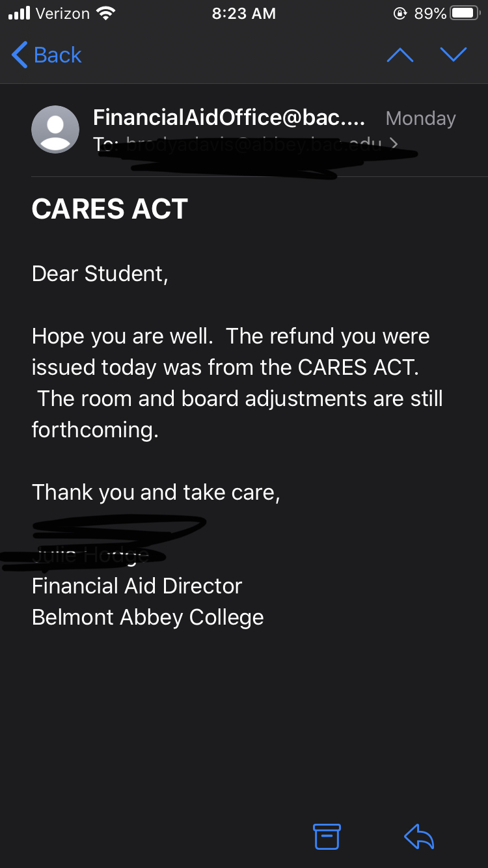Expand recipient details chevron on To line
The image size is (488, 868).
click(x=394, y=143)
